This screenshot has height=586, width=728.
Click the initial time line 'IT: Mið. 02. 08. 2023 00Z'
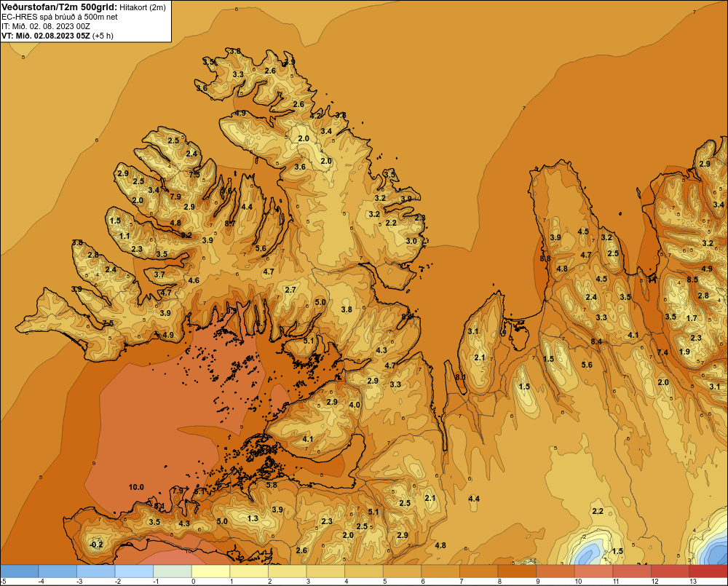click(x=46, y=26)
